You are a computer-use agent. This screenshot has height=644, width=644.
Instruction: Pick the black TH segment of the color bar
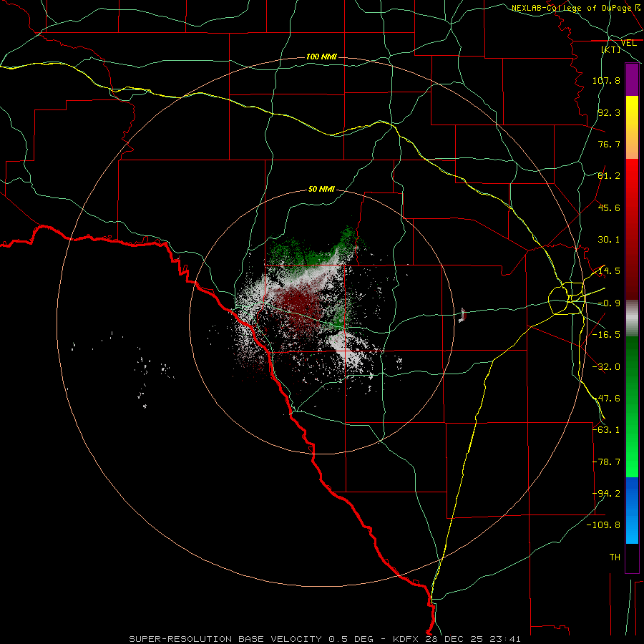(632, 557)
